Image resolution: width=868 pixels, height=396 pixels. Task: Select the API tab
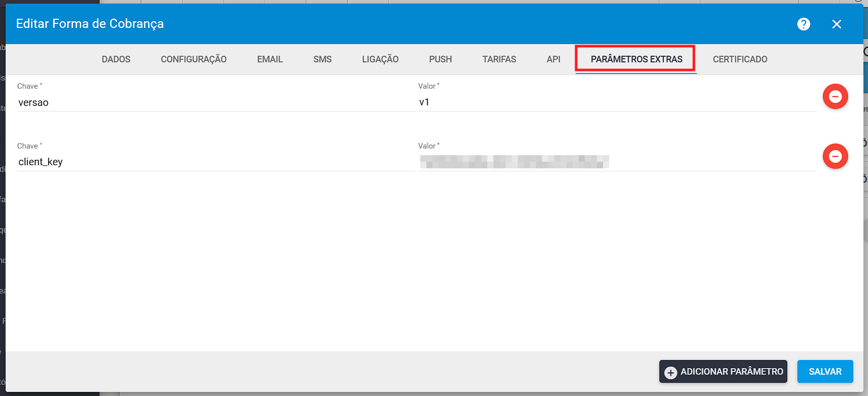tap(553, 59)
